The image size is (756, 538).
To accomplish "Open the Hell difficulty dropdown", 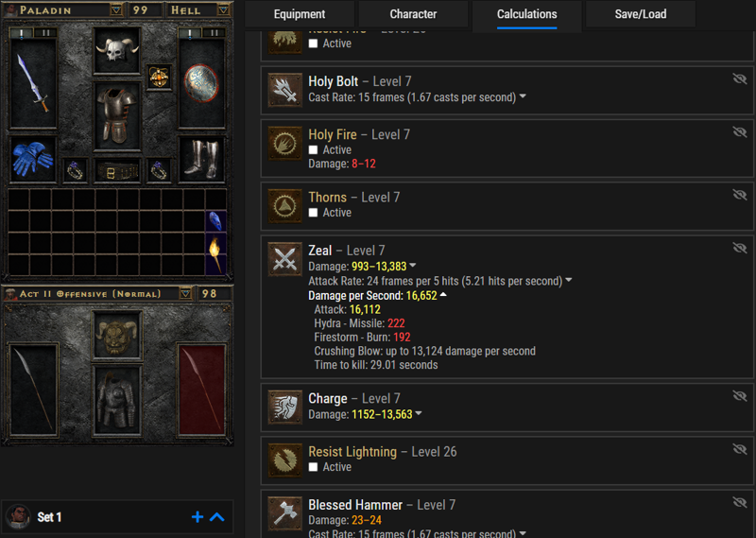I will coord(223,10).
